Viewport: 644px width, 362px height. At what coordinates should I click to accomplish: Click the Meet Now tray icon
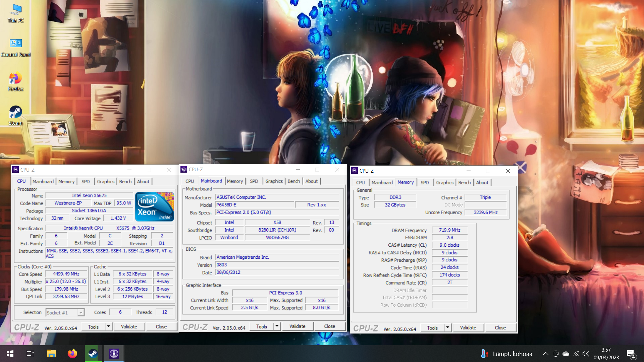(x=556, y=354)
